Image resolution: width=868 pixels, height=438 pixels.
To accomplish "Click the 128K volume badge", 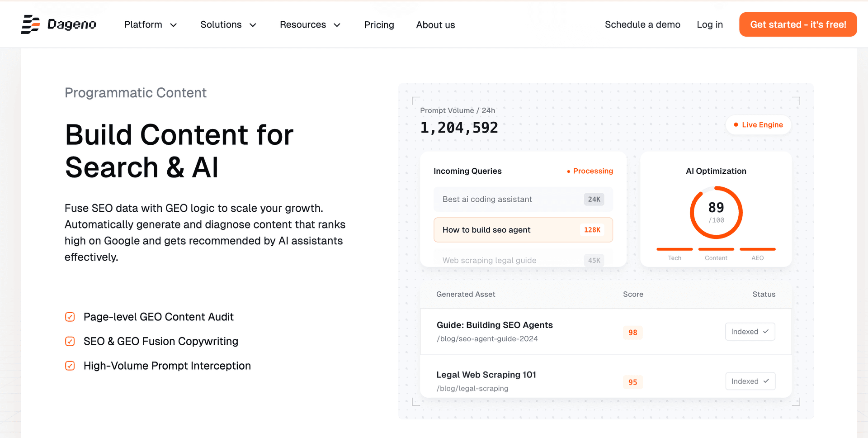I will click(x=592, y=230).
